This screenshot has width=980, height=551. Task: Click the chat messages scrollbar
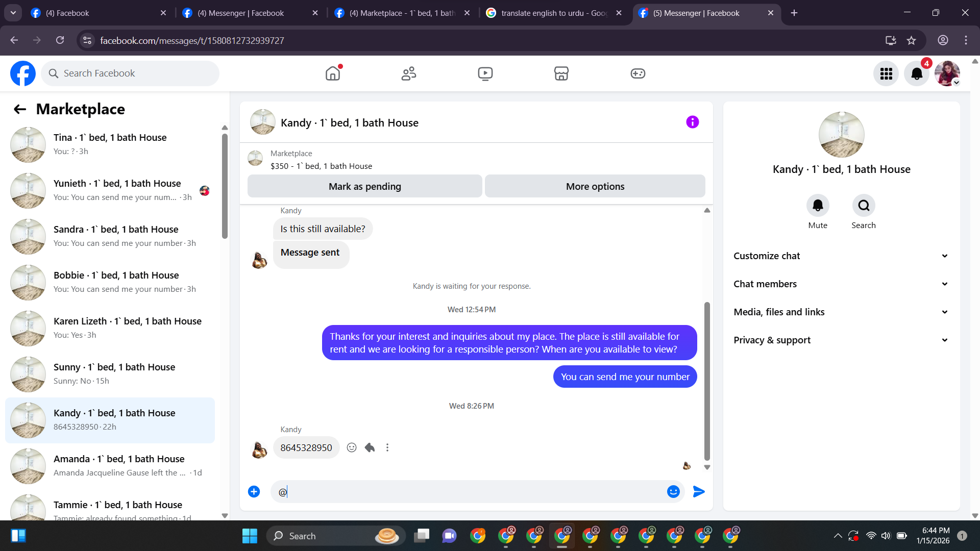pos(707,380)
